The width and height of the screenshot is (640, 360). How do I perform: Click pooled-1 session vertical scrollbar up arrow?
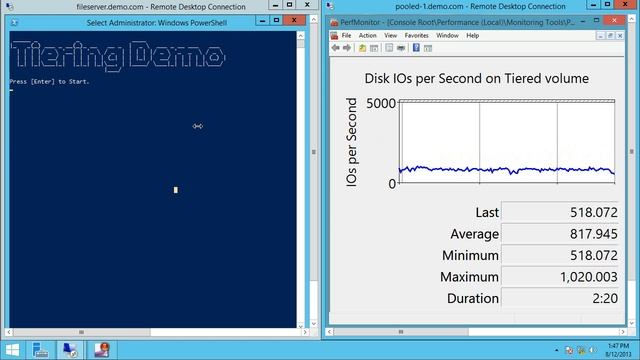click(632, 19)
